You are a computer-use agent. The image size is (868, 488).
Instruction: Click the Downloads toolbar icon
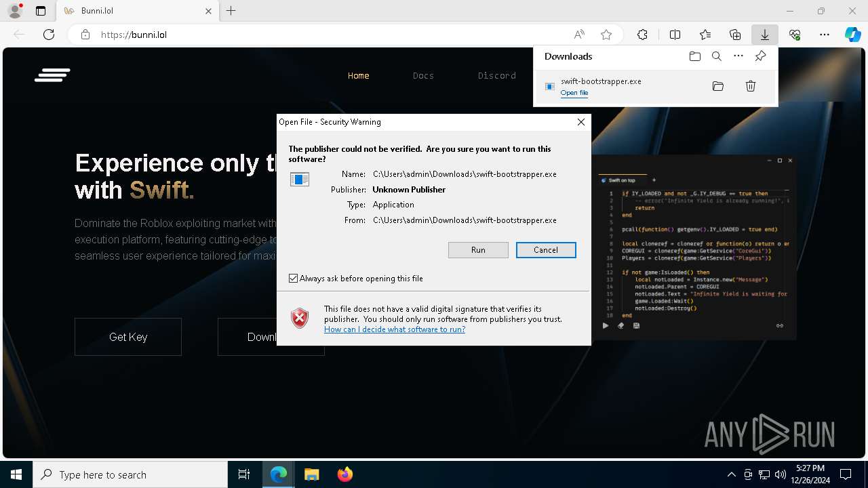tap(764, 35)
